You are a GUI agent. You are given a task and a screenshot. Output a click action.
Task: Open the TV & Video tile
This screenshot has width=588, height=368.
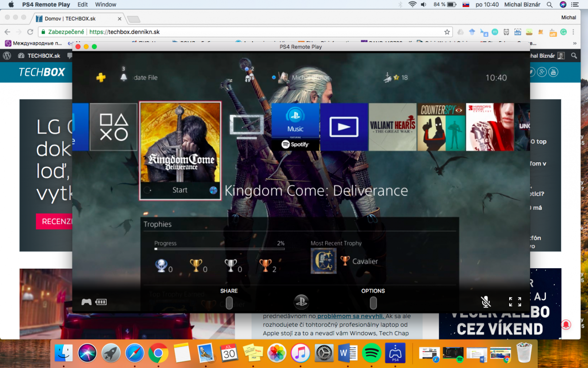247,127
